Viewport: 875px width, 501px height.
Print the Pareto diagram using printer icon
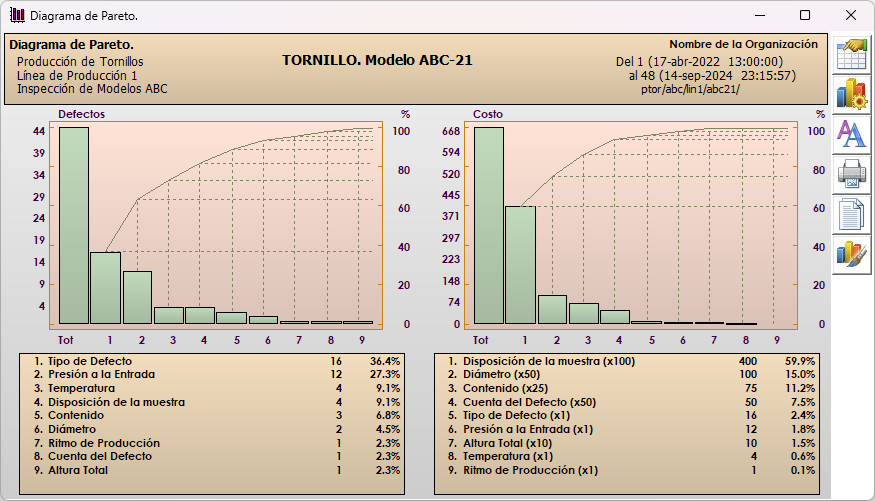point(851,174)
